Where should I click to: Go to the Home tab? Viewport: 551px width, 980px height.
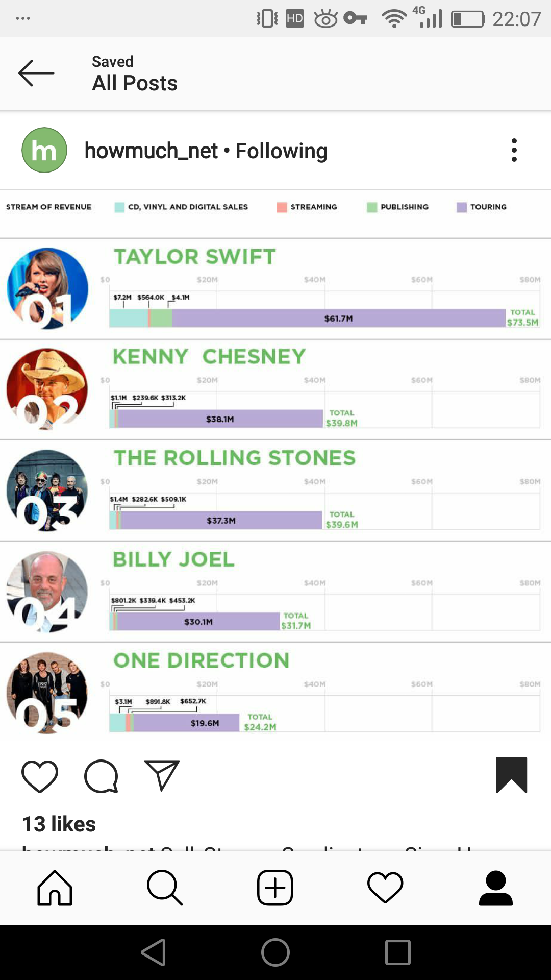[55, 888]
